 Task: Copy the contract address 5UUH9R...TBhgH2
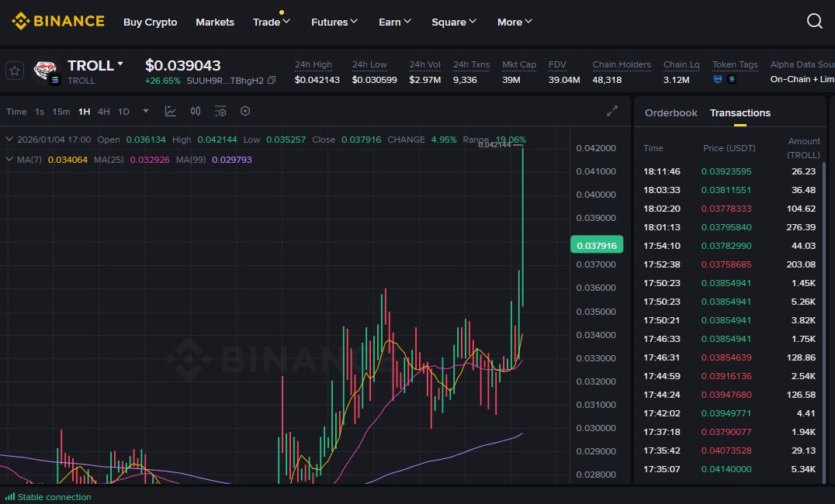[272, 81]
